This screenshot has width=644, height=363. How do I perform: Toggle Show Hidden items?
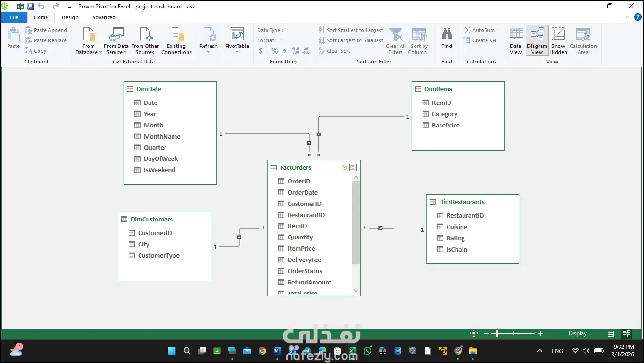pos(558,41)
